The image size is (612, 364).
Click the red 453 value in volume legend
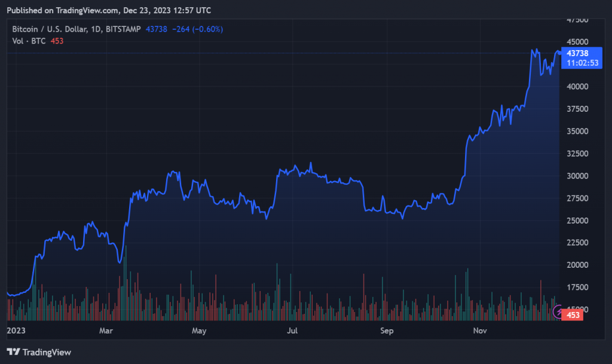point(57,41)
